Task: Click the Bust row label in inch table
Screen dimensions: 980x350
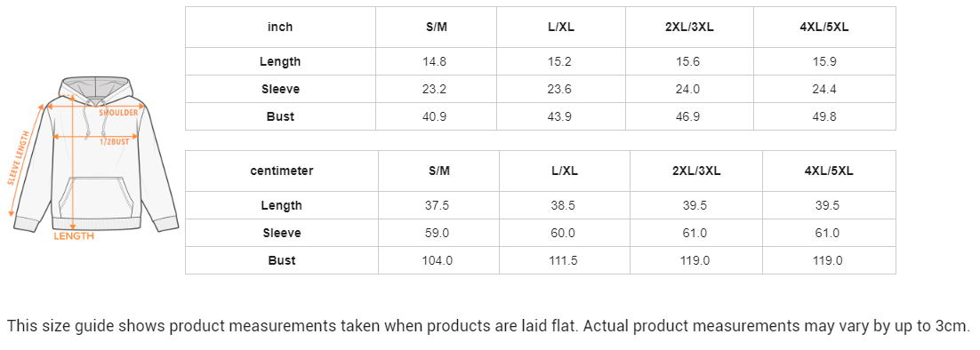Action: 280,116
